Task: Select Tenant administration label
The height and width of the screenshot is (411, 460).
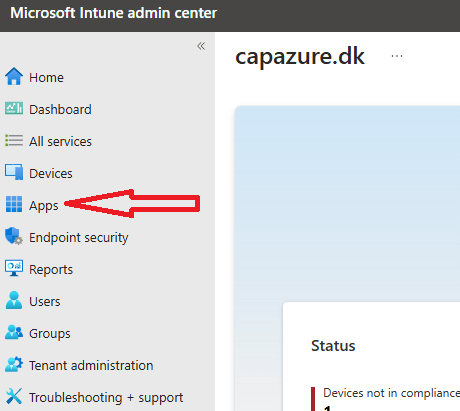Action: tap(91, 365)
